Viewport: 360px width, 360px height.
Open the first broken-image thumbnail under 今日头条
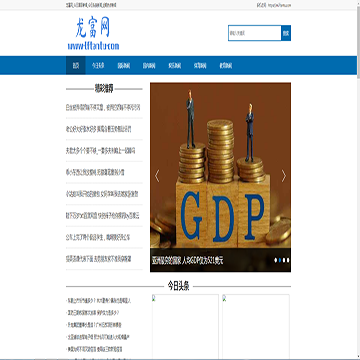pos(185,327)
